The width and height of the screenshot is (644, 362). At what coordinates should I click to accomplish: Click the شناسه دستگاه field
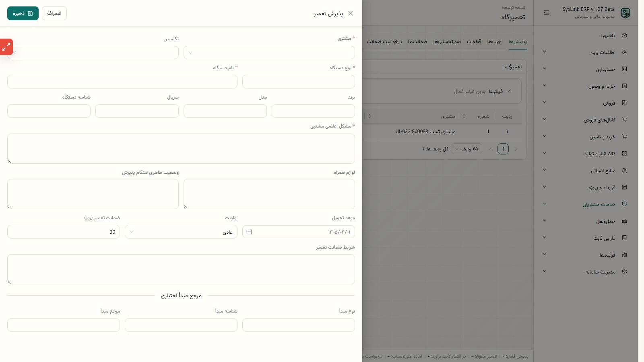tap(49, 111)
